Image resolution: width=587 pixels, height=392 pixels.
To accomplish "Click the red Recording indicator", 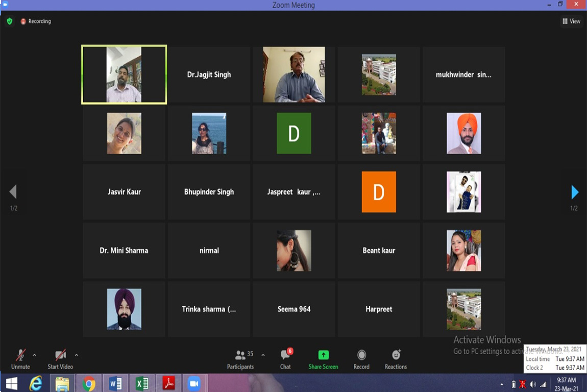I will point(36,21).
